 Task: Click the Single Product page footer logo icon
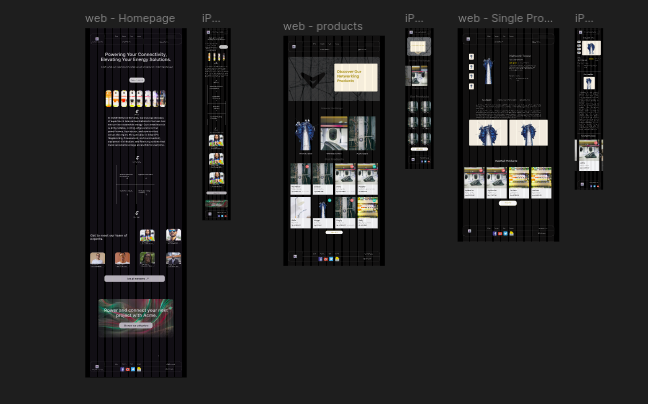coord(469,231)
